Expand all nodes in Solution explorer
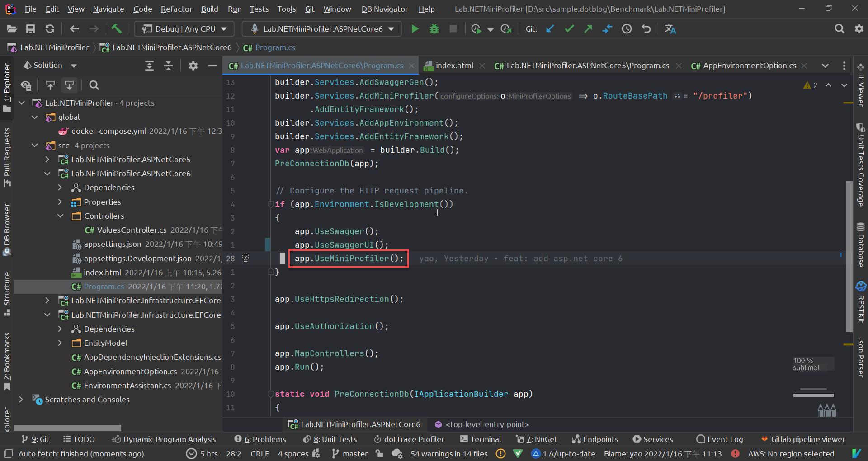Image resolution: width=868 pixels, height=461 pixels. (149, 66)
